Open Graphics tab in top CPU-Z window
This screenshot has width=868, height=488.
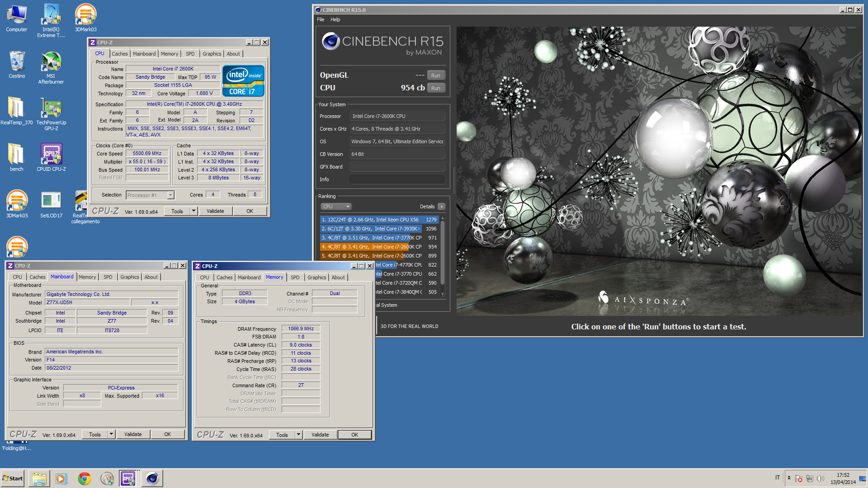point(212,54)
